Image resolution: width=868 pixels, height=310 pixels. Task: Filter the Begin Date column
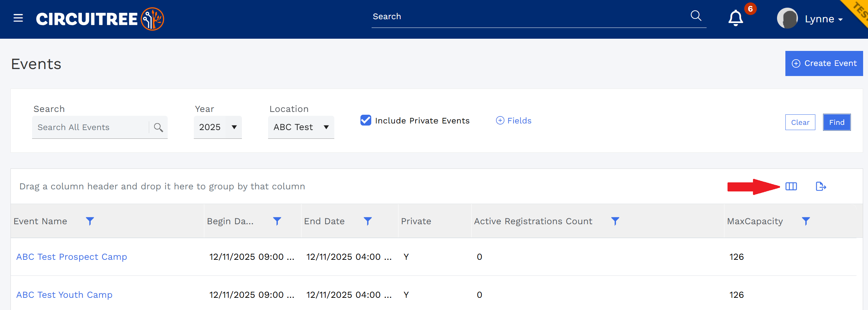[x=277, y=221]
